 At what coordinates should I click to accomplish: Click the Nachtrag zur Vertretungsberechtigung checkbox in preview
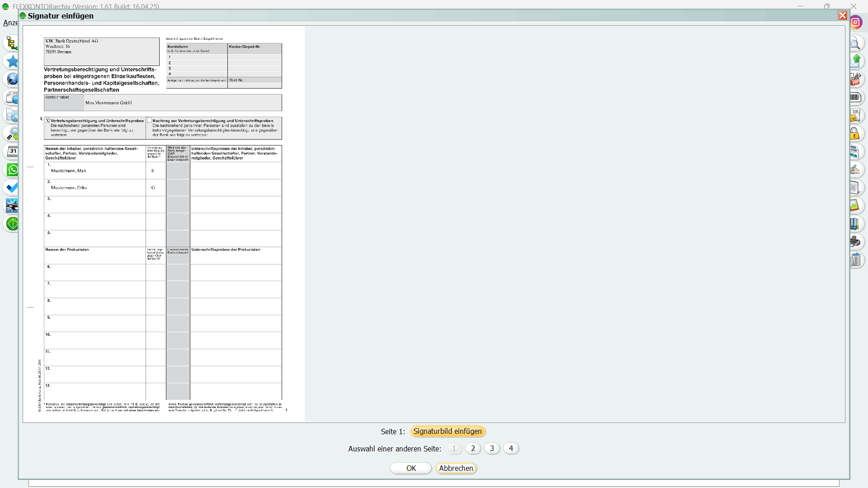[149, 121]
